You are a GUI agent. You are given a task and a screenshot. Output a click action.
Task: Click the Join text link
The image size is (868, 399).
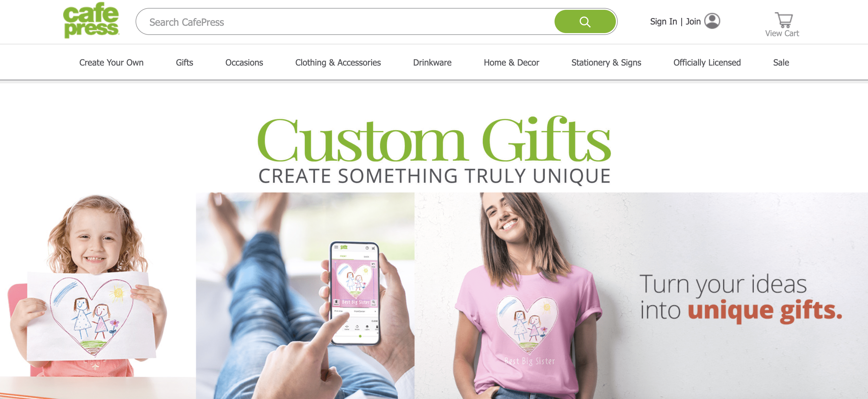(x=693, y=21)
